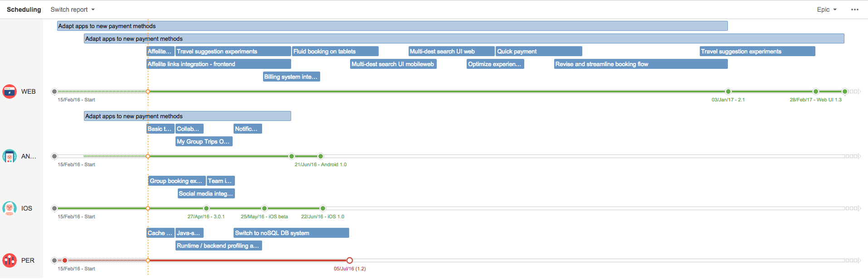This screenshot has height=279, width=868.
Task: Open the Basic t... epic in Android
Action: pyautogui.click(x=161, y=129)
